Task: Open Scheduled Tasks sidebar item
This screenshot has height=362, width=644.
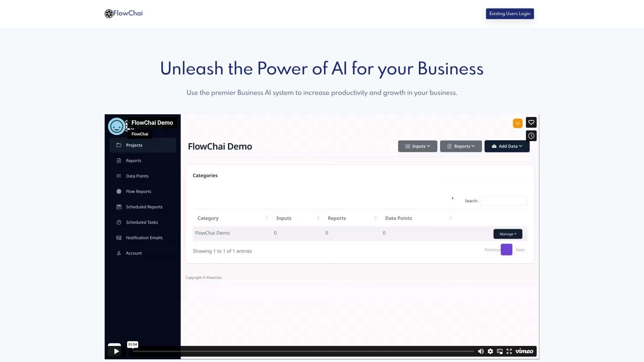Action: click(x=142, y=222)
